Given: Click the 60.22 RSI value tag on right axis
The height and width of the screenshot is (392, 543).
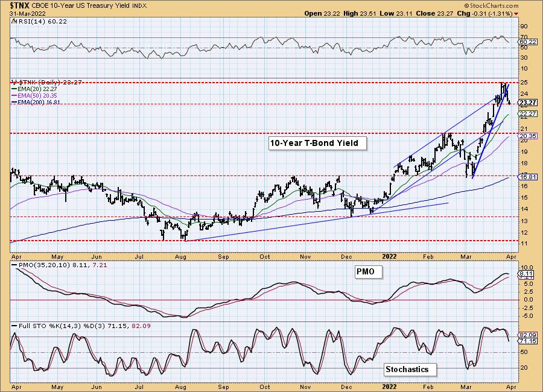Looking at the screenshot, I should click(529, 42).
